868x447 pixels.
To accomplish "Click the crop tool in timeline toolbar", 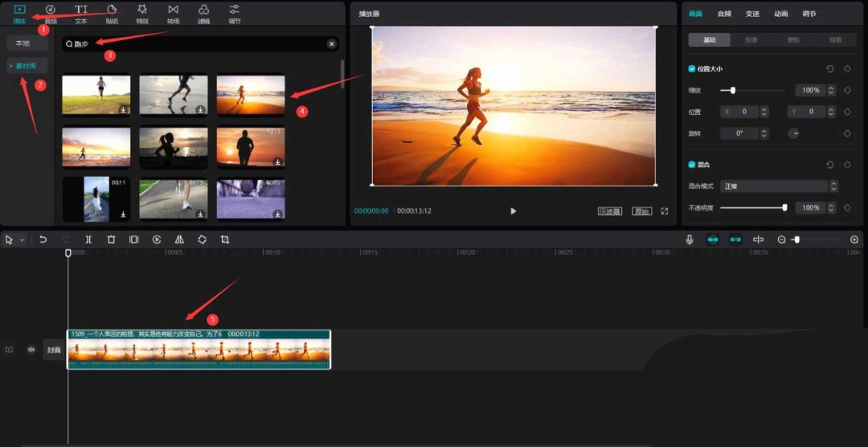I will (225, 240).
